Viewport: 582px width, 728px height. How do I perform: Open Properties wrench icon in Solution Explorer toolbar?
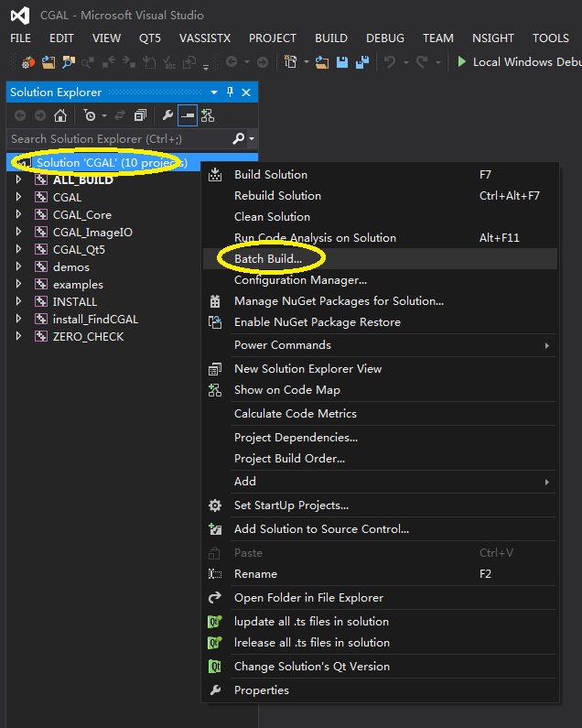pos(167,115)
